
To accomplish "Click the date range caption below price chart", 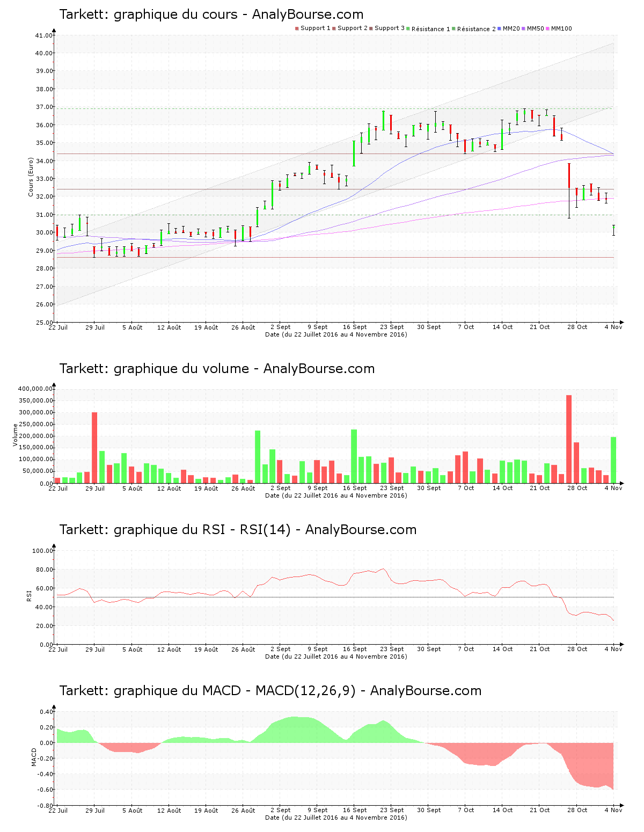I will pyautogui.click(x=336, y=334).
